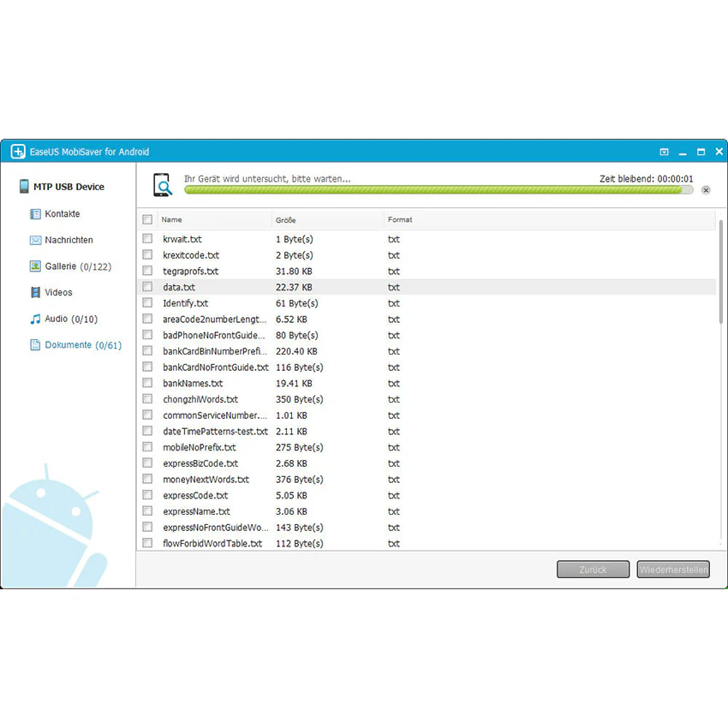Open the Kontakte category icon
The height and width of the screenshot is (728, 728).
pyautogui.click(x=35, y=214)
